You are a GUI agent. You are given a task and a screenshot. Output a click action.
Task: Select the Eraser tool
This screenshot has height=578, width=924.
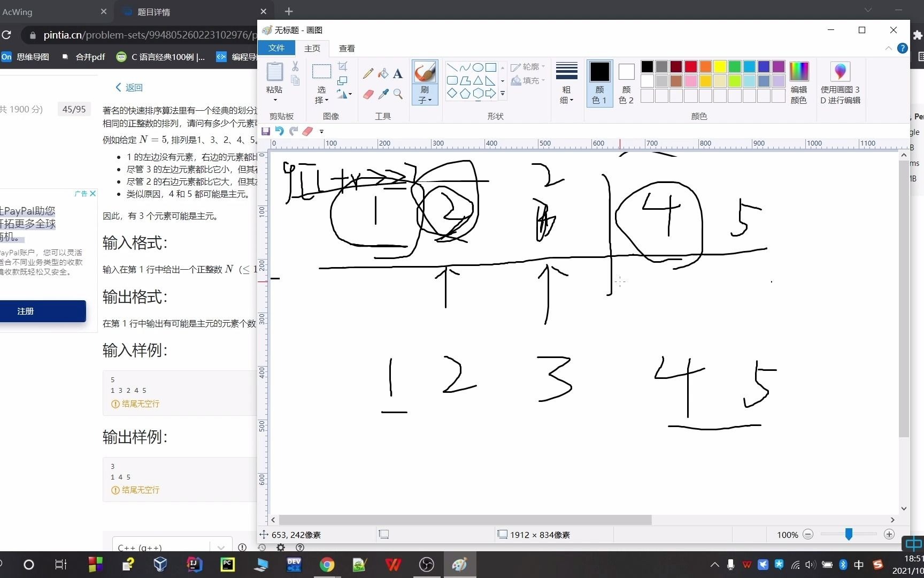(368, 94)
